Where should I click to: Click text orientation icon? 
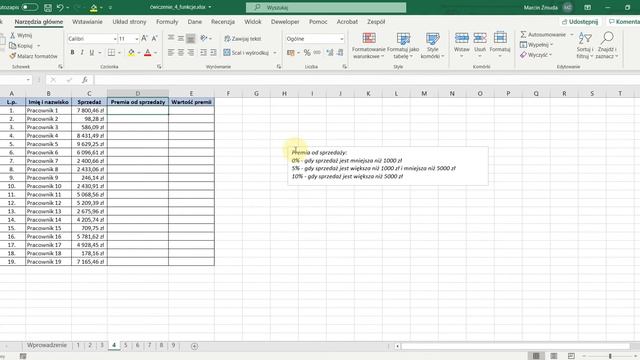pos(204,38)
